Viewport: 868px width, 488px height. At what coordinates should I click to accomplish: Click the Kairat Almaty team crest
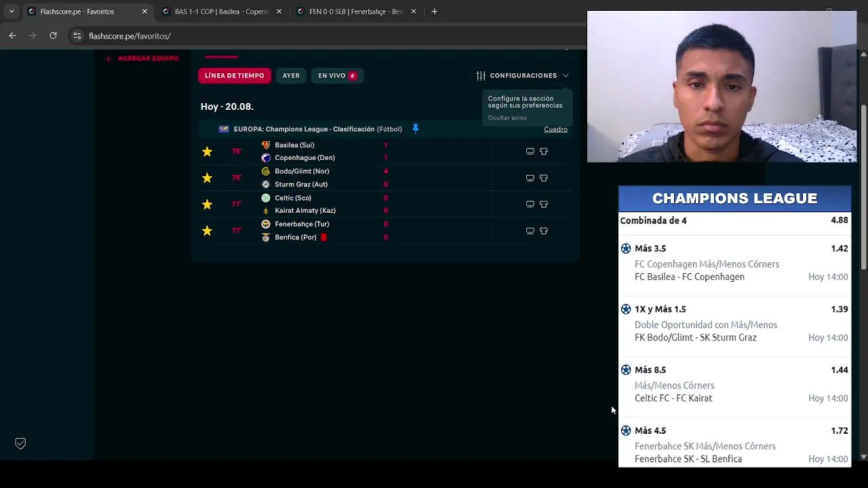coord(266,211)
